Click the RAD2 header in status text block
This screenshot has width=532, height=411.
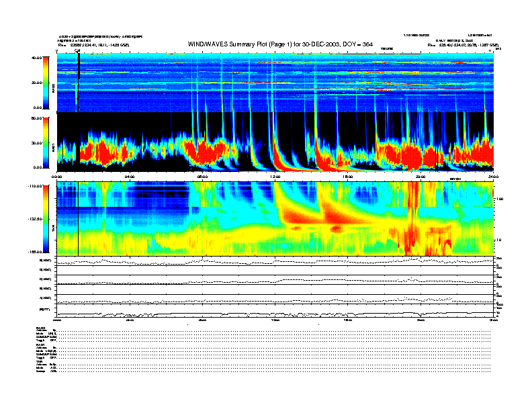tap(40, 328)
